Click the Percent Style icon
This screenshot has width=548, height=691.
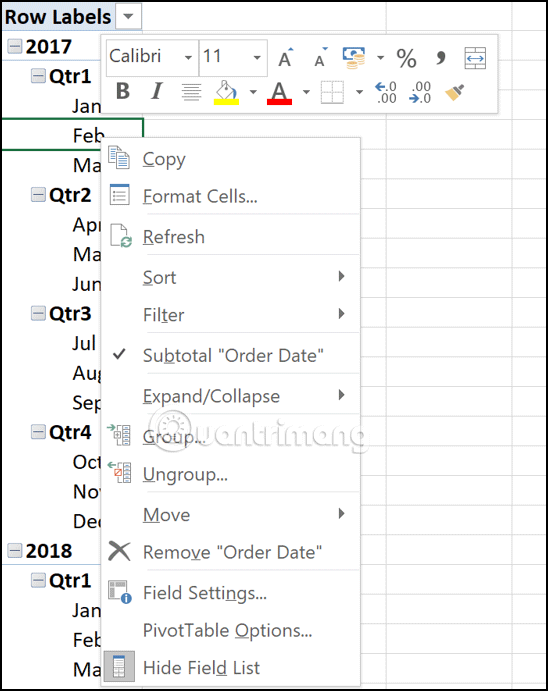point(406,58)
